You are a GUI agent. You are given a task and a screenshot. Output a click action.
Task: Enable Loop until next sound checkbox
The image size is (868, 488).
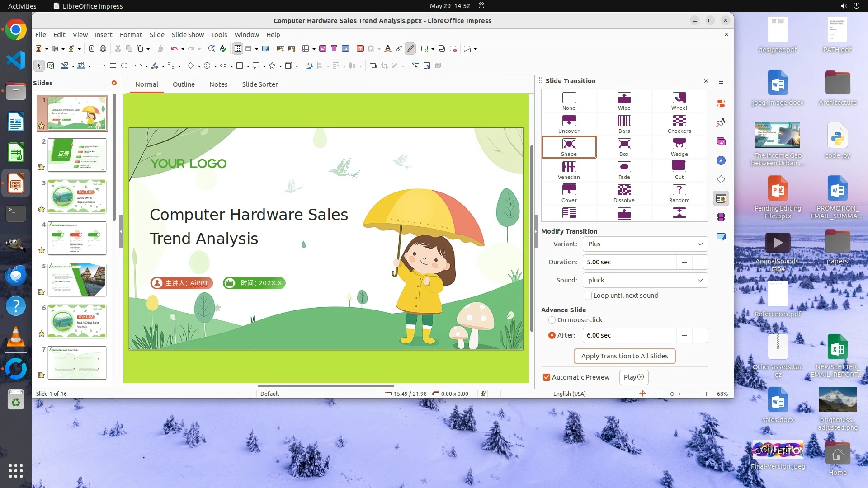pos(588,296)
